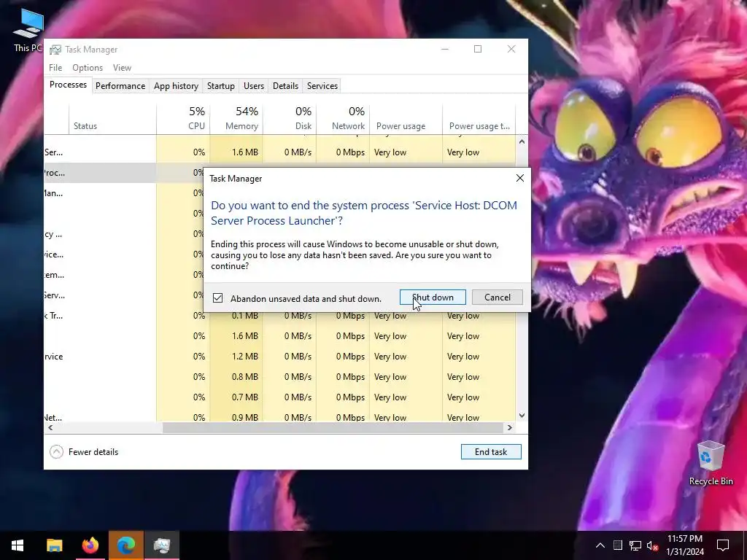This screenshot has height=560, width=747.
Task: Switch to the Services tab
Action: click(x=322, y=86)
